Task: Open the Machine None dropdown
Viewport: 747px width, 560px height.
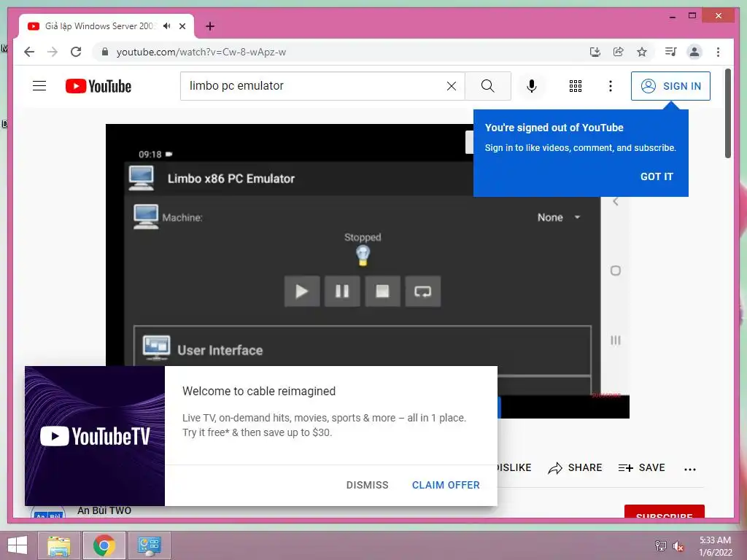Action: pyautogui.click(x=560, y=217)
